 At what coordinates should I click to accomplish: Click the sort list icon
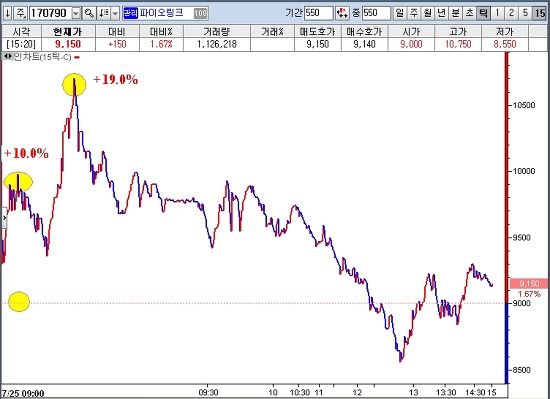coord(103,13)
